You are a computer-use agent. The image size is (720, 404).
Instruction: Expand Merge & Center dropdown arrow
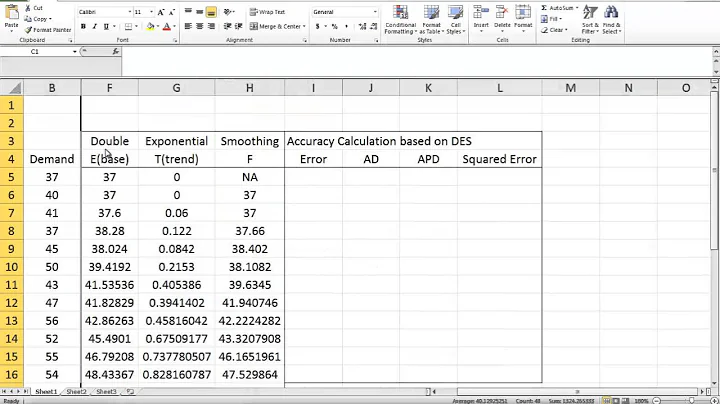[x=304, y=27]
